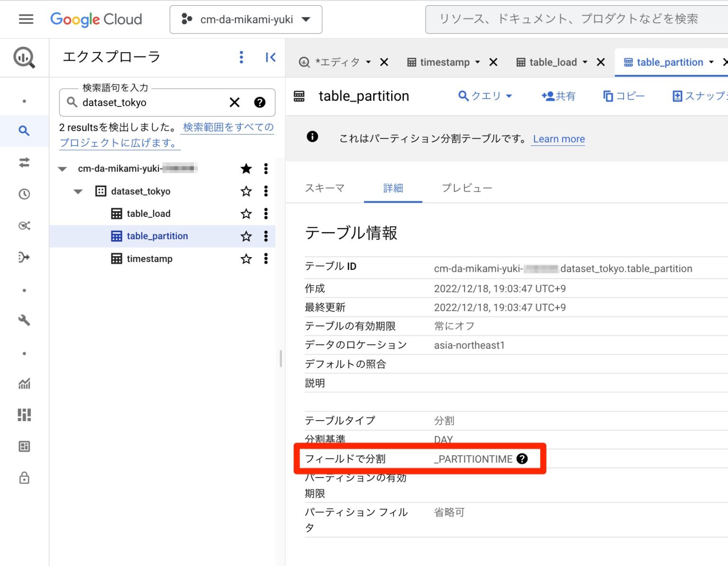Click the Learn more link
The image size is (728, 566).
coord(558,139)
